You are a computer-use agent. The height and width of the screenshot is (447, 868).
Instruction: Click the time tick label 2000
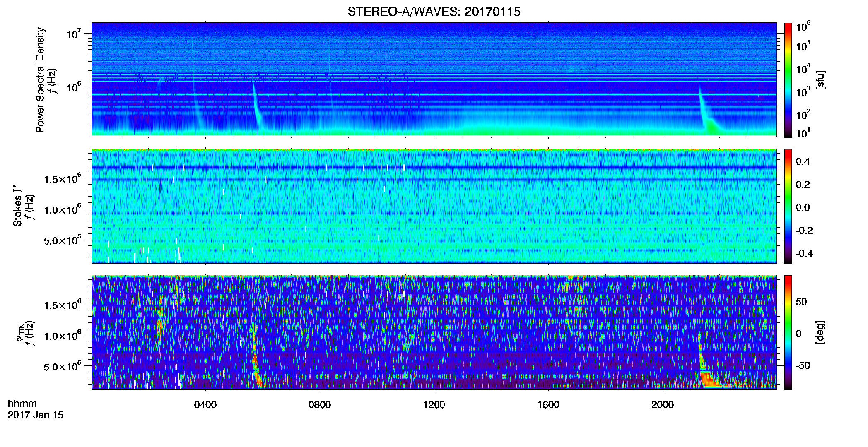pyautogui.click(x=663, y=405)
